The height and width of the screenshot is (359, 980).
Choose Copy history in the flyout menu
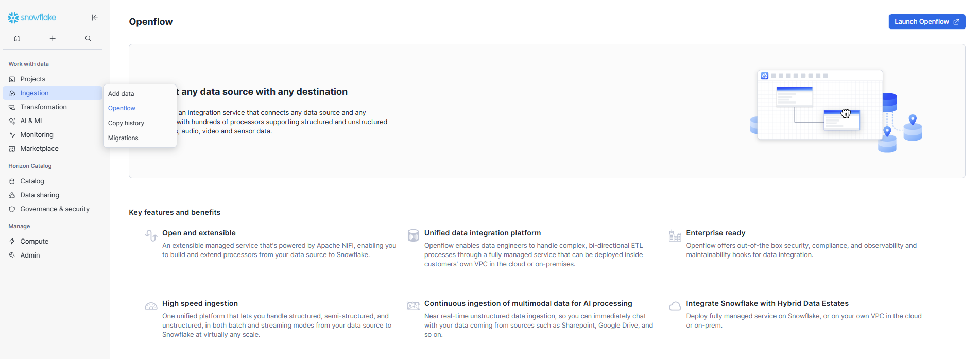(126, 123)
